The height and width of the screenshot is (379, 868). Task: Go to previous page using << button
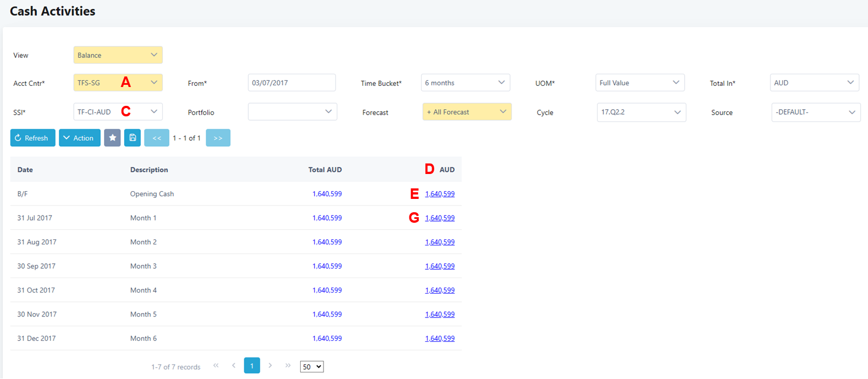pyautogui.click(x=156, y=138)
